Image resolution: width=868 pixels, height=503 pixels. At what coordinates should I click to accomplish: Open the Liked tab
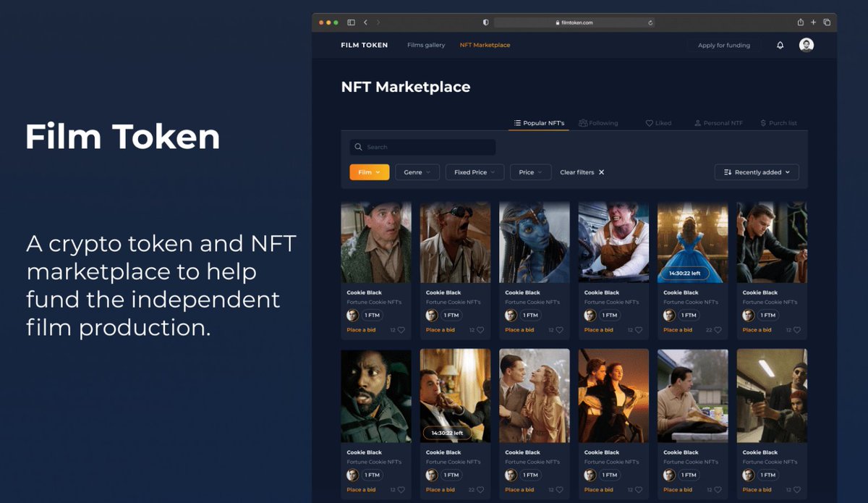[x=658, y=123]
